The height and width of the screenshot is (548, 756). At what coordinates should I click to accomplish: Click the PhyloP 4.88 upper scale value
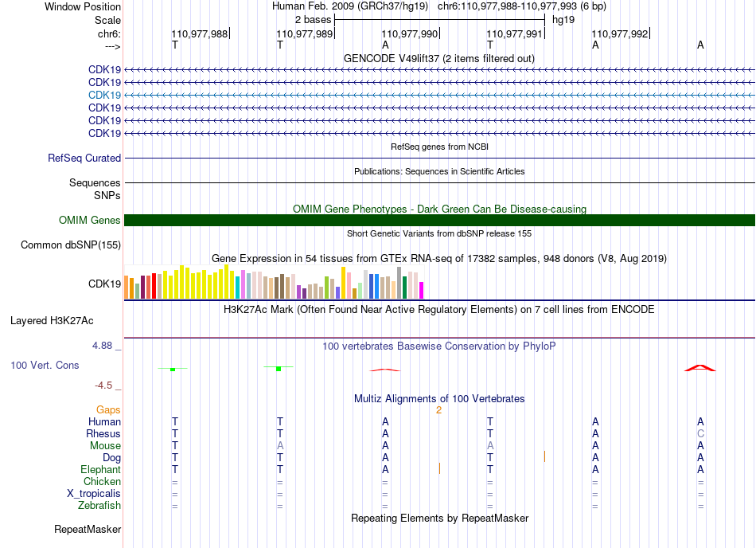coord(102,346)
